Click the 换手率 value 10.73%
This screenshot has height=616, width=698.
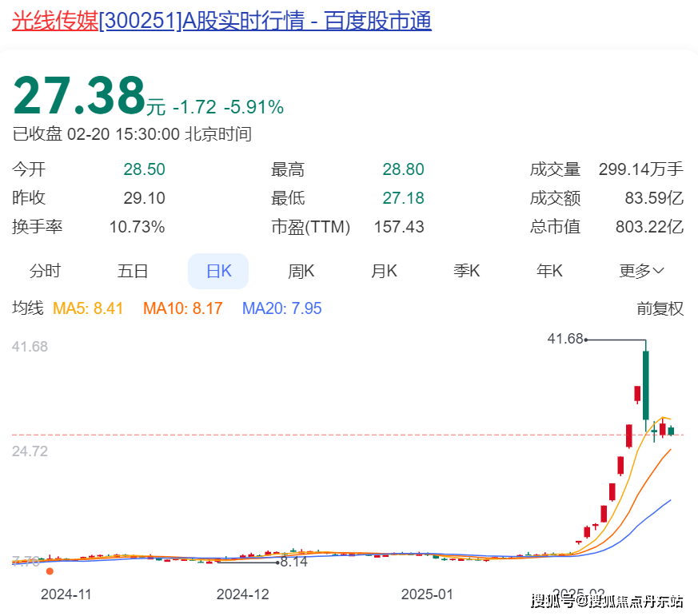[x=137, y=227]
